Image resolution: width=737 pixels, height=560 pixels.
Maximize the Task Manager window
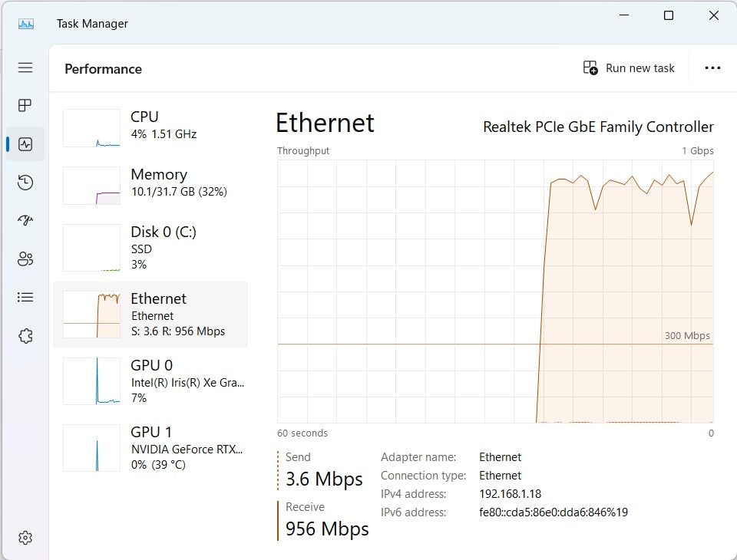tap(669, 16)
